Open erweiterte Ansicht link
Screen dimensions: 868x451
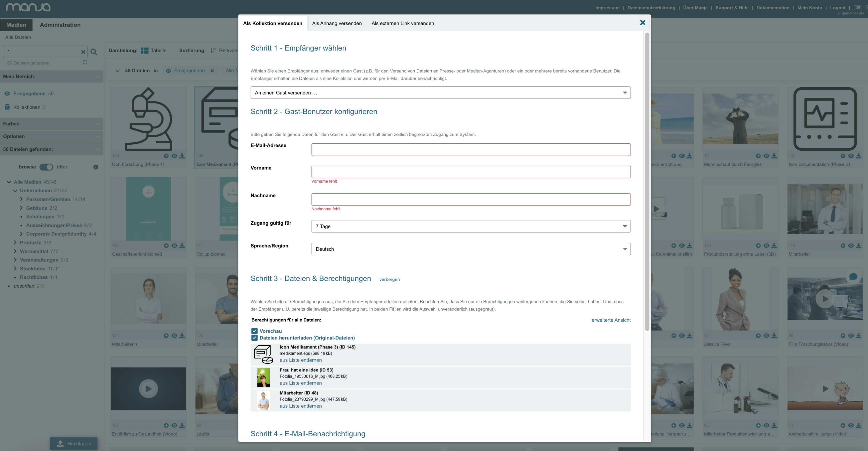tap(611, 320)
